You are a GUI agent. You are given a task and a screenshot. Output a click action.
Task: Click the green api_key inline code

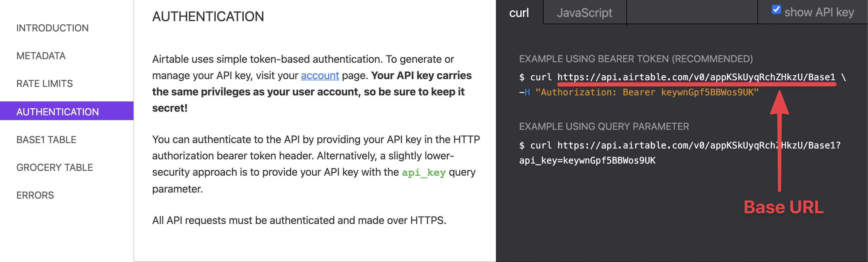[423, 172]
